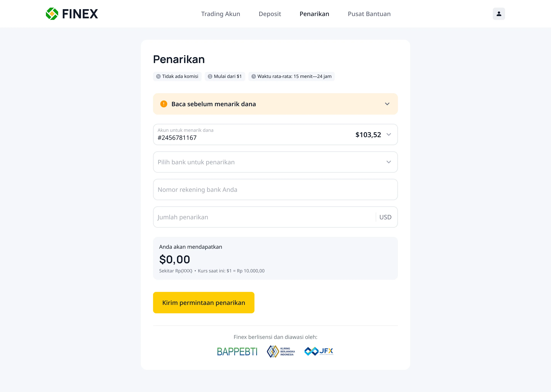This screenshot has width=551, height=392.
Task: Click the orange warning exclamation icon
Action: click(x=164, y=104)
